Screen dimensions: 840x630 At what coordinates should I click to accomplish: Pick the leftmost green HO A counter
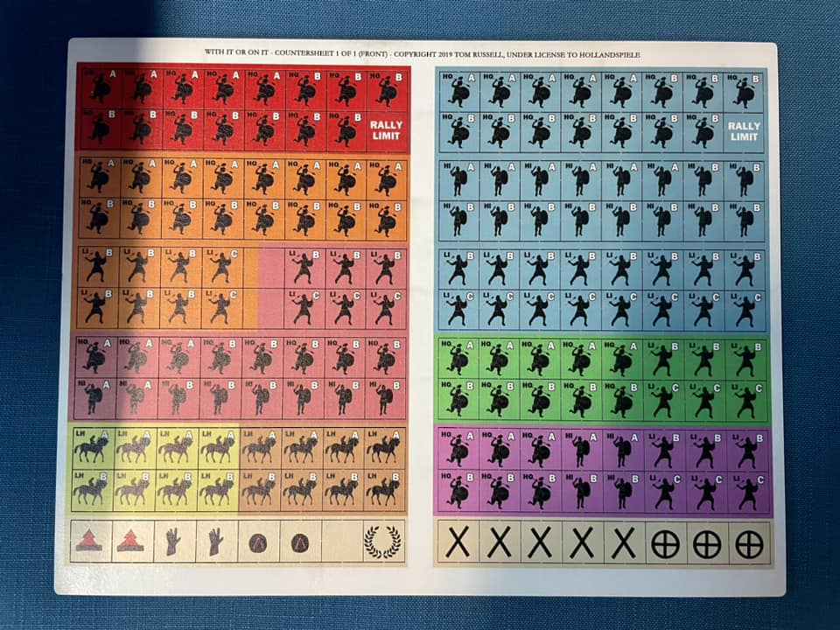coord(459,359)
